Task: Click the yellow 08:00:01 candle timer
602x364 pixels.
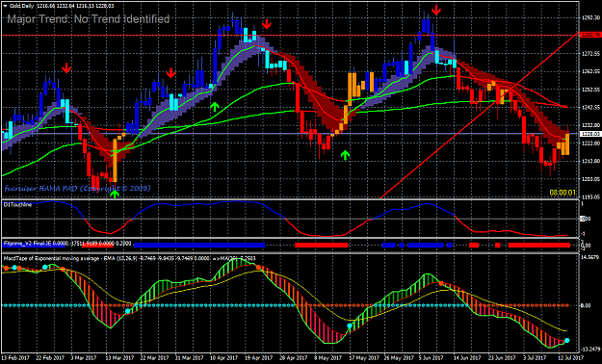Action: [x=563, y=193]
